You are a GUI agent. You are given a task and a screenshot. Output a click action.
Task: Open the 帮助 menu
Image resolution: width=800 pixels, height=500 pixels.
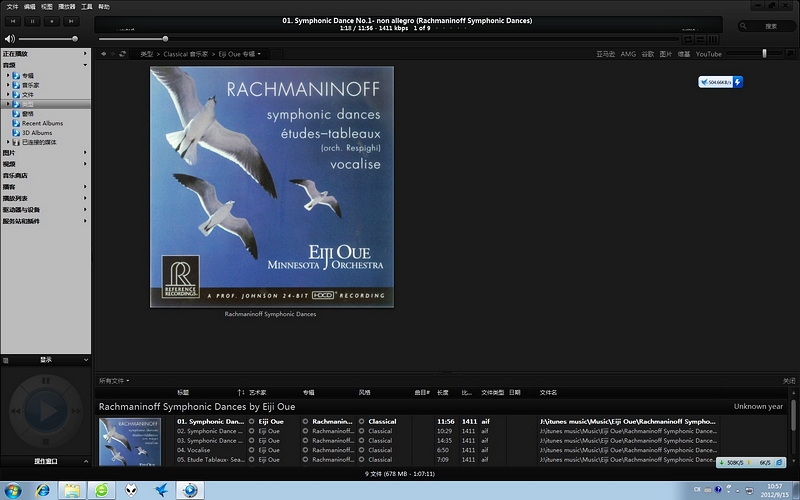click(x=104, y=7)
